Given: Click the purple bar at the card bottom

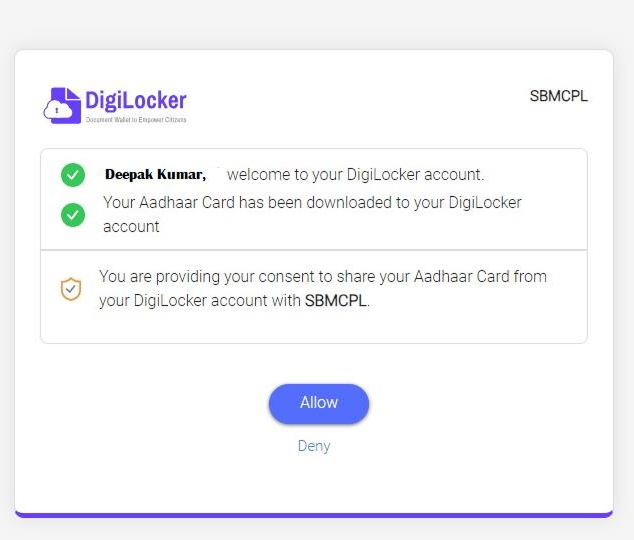Looking at the screenshot, I should tap(314, 515).
